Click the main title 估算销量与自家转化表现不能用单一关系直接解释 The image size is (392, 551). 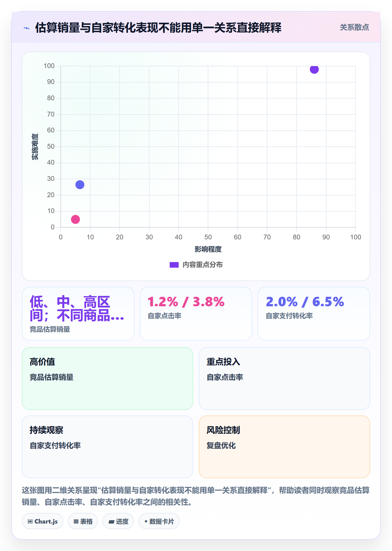click(158, 28)
